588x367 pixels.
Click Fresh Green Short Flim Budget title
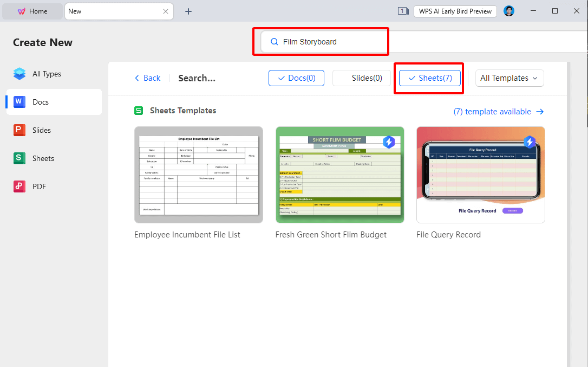pos(331,235)
